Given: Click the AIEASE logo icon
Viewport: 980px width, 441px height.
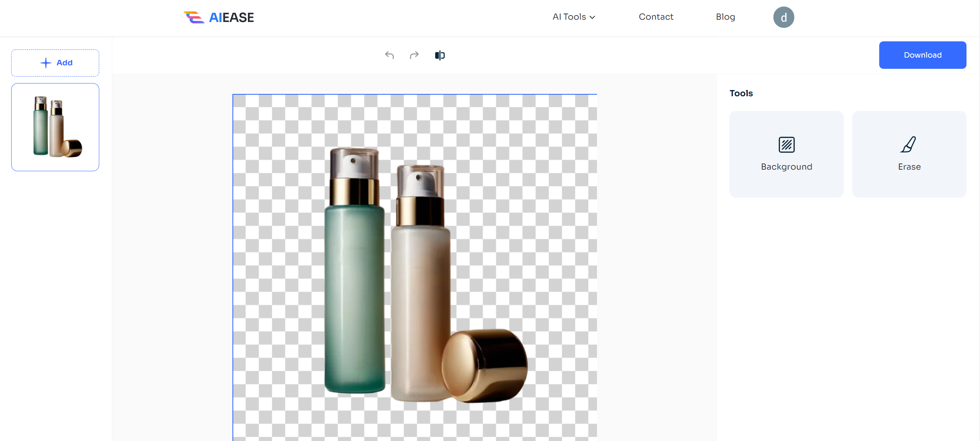Looking at the screenshot, I should [191, 17].
